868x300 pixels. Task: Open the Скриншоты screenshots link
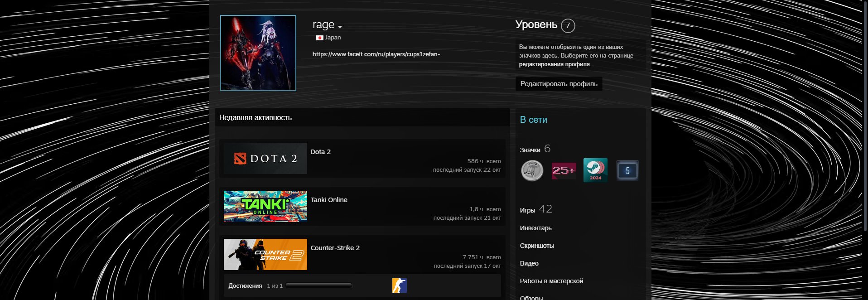pyautogui.click(x=537, y=246)
